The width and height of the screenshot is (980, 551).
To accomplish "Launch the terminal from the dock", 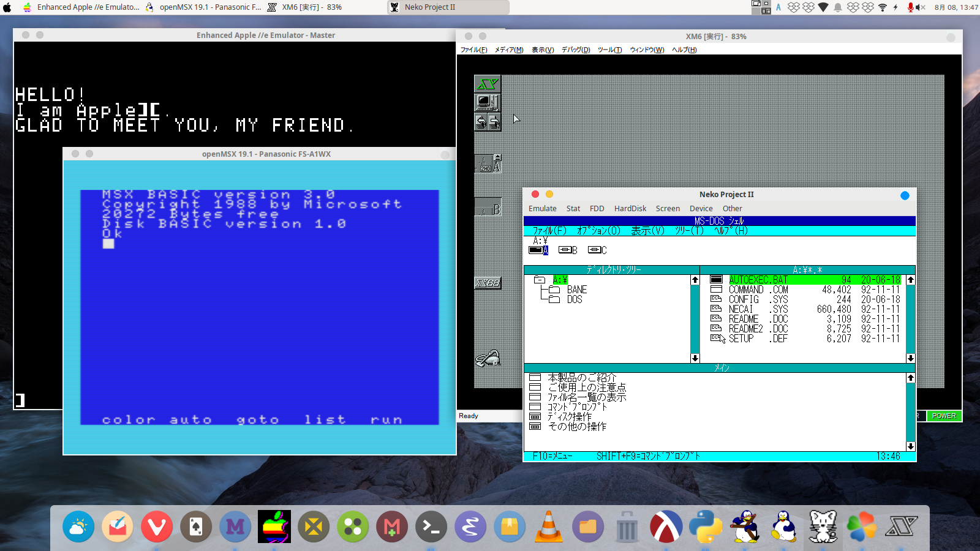I will [x=431, y=527].
